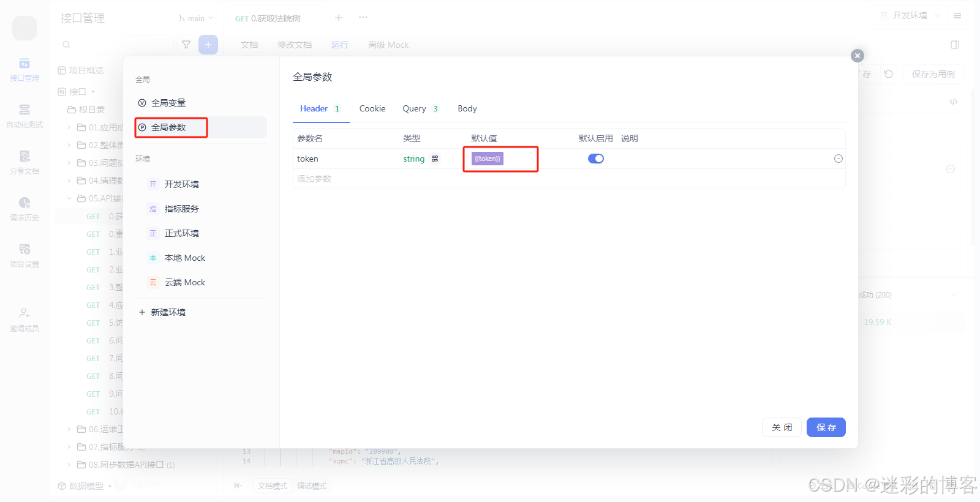Add a new tab with plus icon
This screenshot has height=502, width=980.
tap(338, 18)
